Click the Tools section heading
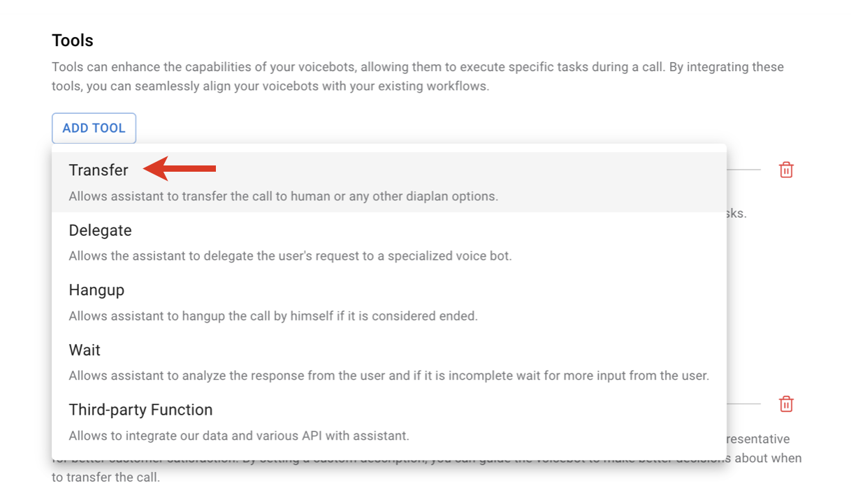The height and width of the screenshot is (504, 851). click(x=73, y=40)
